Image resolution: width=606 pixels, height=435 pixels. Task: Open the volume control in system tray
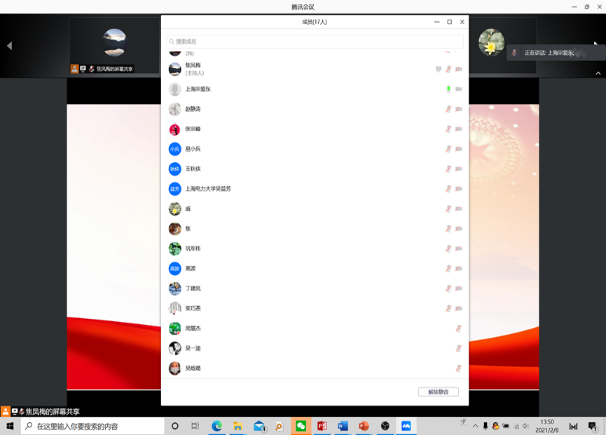tap(526, 426)
